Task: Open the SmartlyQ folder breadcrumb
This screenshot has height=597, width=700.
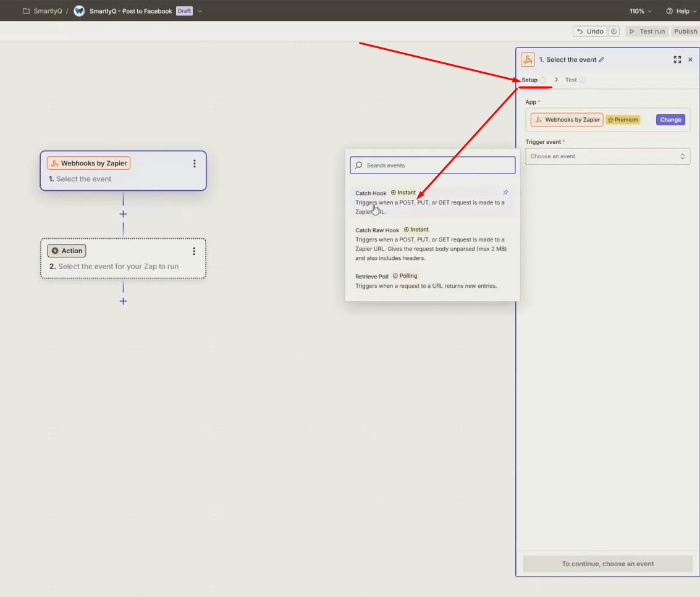Action: click(x=43, y=11)
